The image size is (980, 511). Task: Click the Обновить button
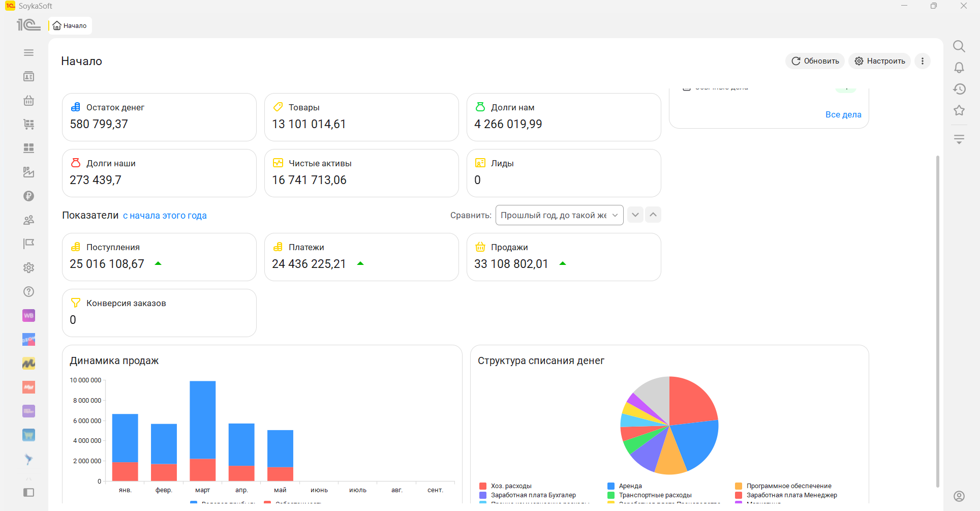815,61
